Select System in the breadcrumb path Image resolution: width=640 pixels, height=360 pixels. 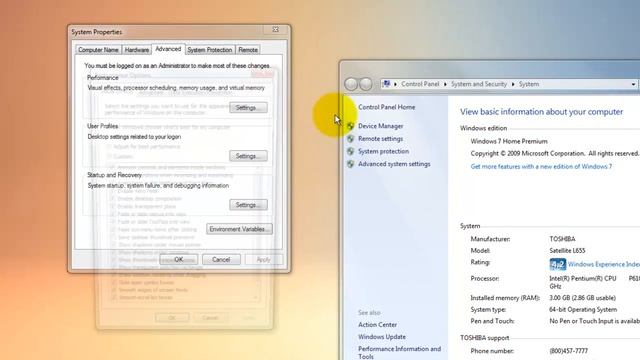pos(529,84)
